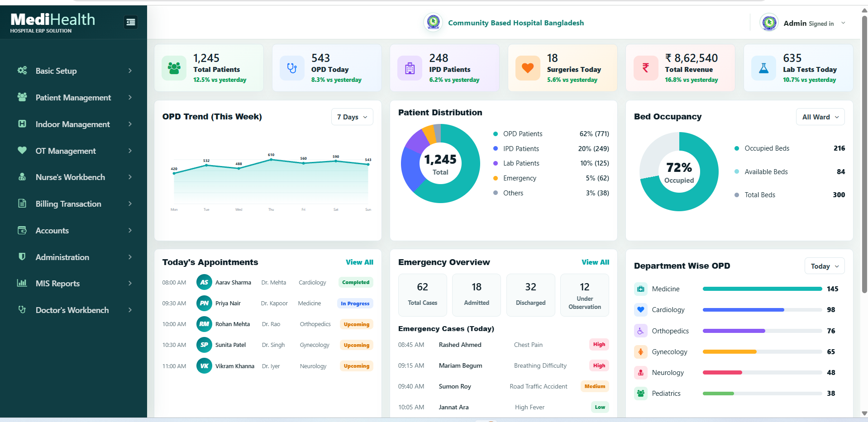Screen dimensions: 868x422
Task: Click the AS avatar for Aarav Sharma
Action: click(x=204, y=282)
